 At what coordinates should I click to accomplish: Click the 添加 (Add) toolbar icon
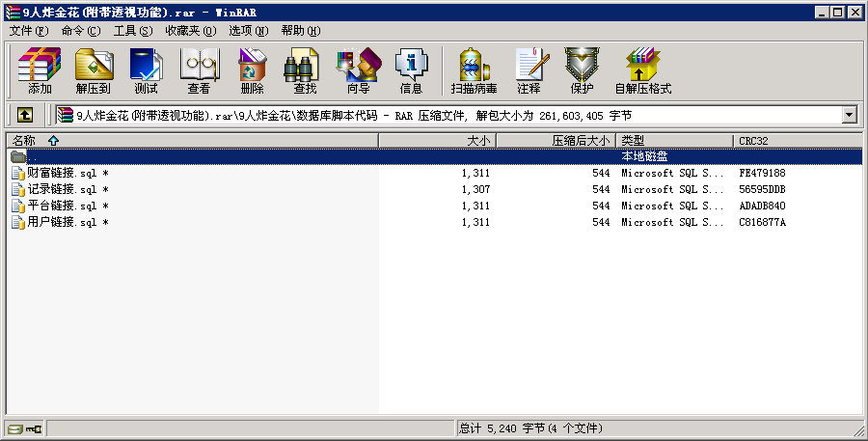[40, 69]
